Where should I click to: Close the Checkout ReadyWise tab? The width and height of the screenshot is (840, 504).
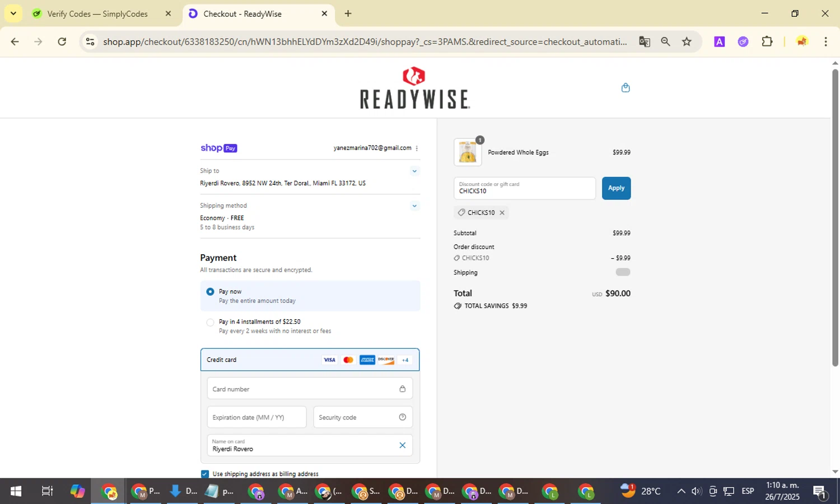(324, 14)
